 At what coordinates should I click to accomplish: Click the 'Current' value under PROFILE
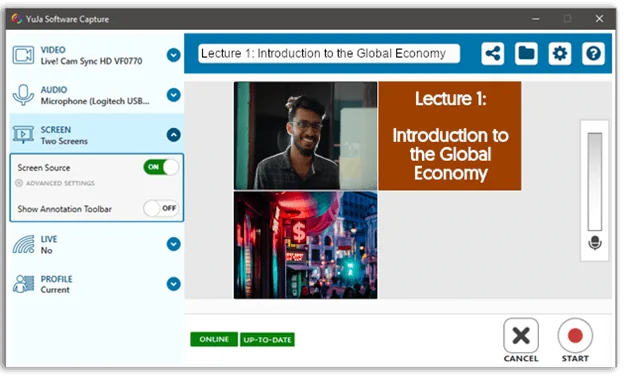[55, 291]
